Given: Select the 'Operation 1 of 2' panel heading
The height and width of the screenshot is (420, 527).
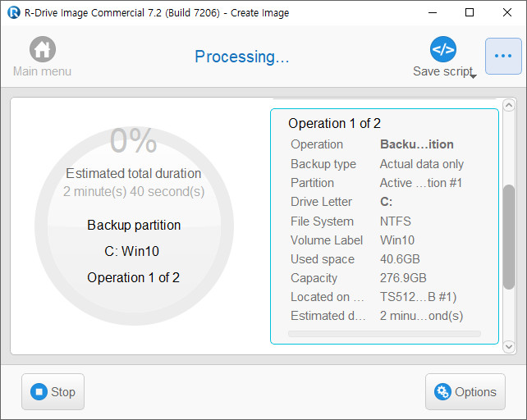Looking at the screenshot, I should [x=334, y=123].
